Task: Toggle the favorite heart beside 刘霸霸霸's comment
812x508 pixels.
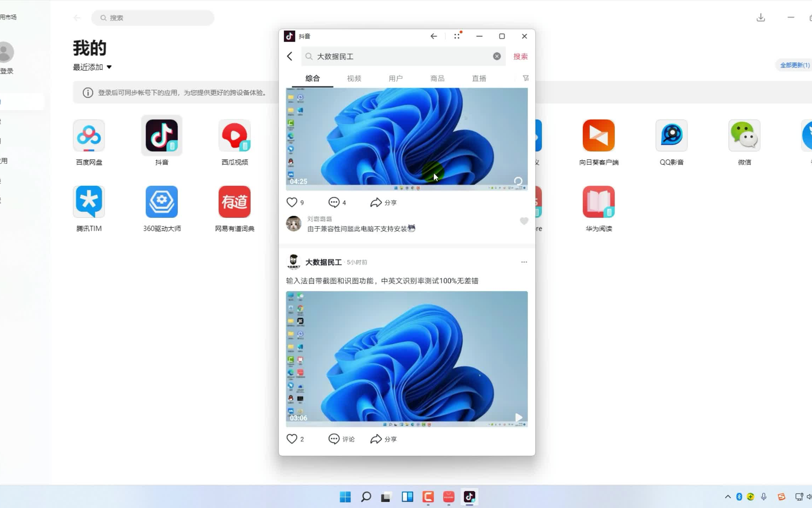Action: (x=524, y=221)
